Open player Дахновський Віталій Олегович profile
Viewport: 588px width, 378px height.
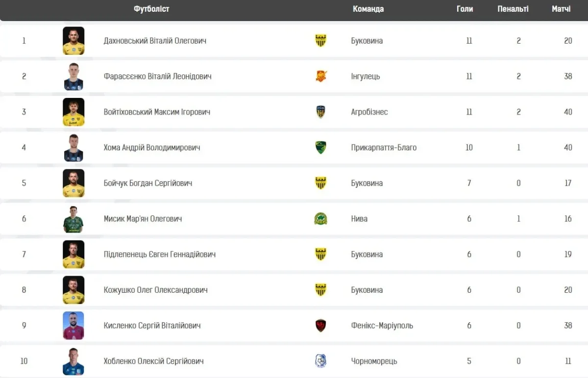pos(155,41)
